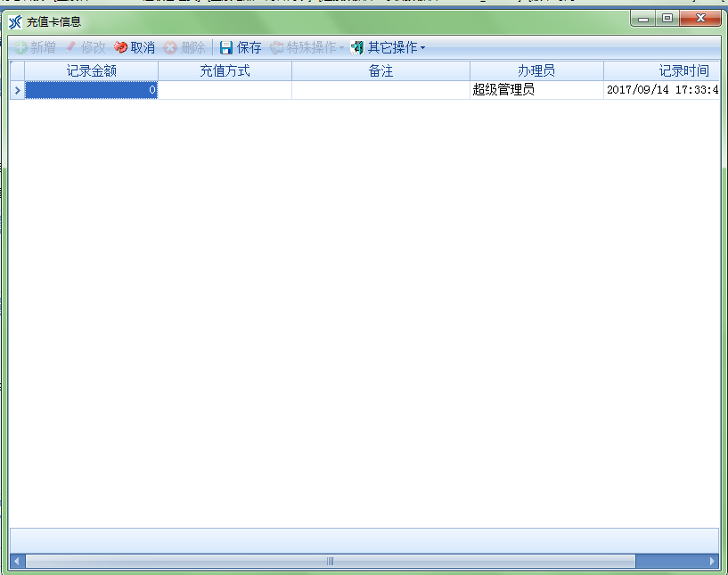Image resolution: width=728 pixels, height=575 pixels.
Task: Click the 取消 (cancel) red arrow icon
Action: [x=120, y=47]
